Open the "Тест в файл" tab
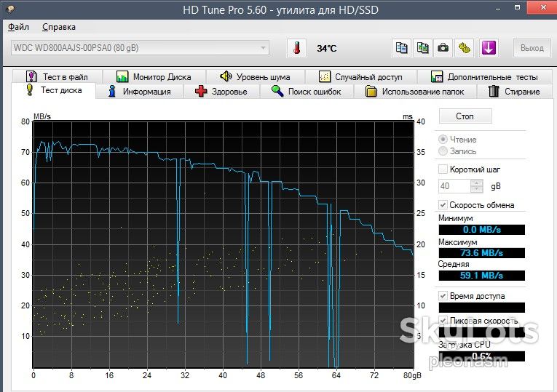This screenshot has width=557, height=392. click(58, 76)
